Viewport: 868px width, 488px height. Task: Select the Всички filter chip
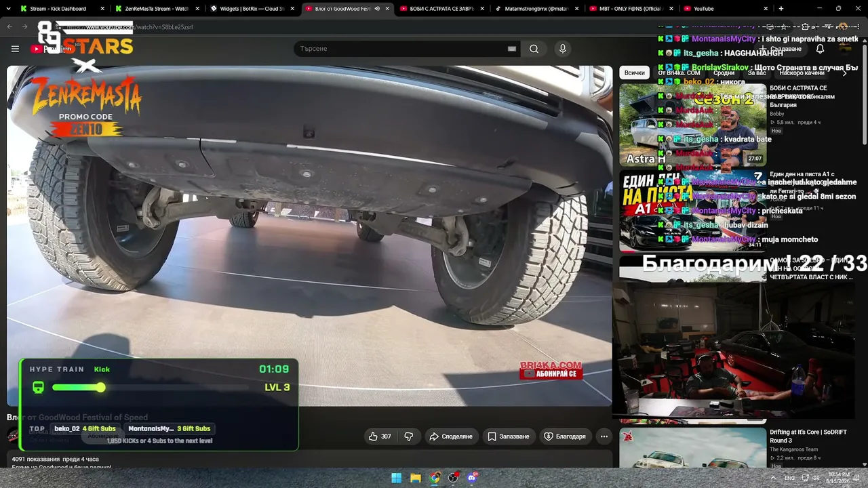635,73
